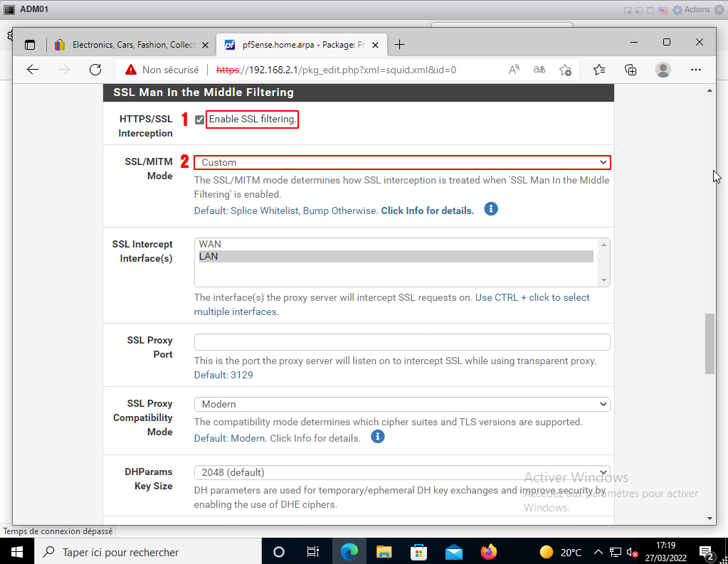Click SSL/MITM Mode info icon
The width and height of the screenshot is (728, 564).
(490, 209)
